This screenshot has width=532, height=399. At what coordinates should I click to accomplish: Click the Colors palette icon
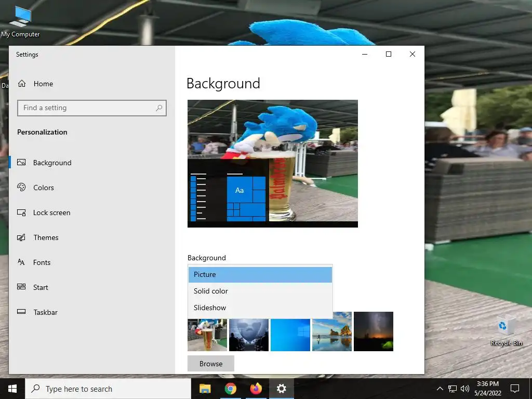[x=21, y=187]
